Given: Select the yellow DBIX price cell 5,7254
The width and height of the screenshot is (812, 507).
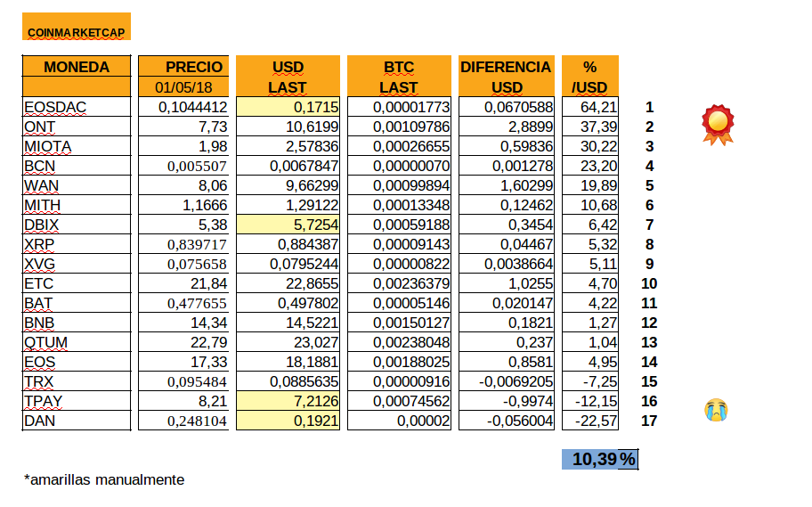Looking at the screenshot, I should click(288, 225).
